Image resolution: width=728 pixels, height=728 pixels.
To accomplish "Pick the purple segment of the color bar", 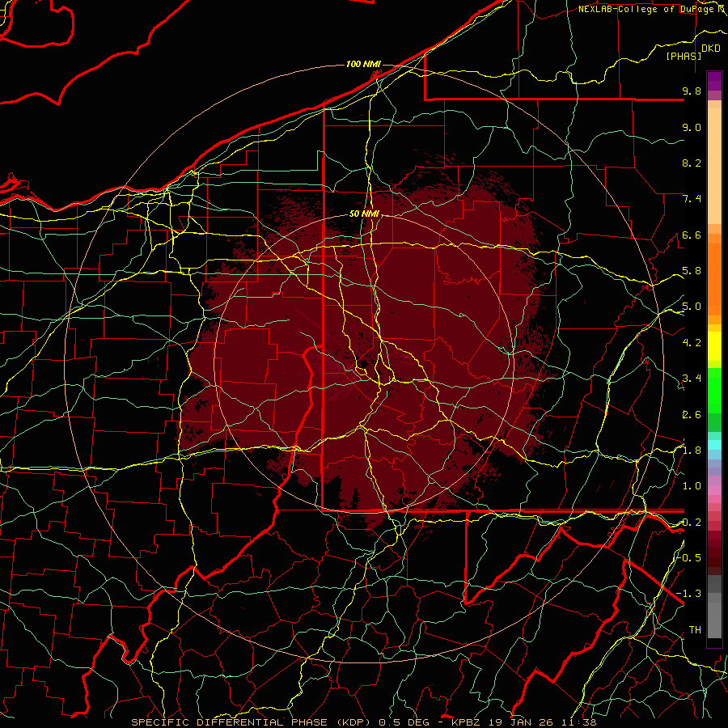I will (714, 81).
